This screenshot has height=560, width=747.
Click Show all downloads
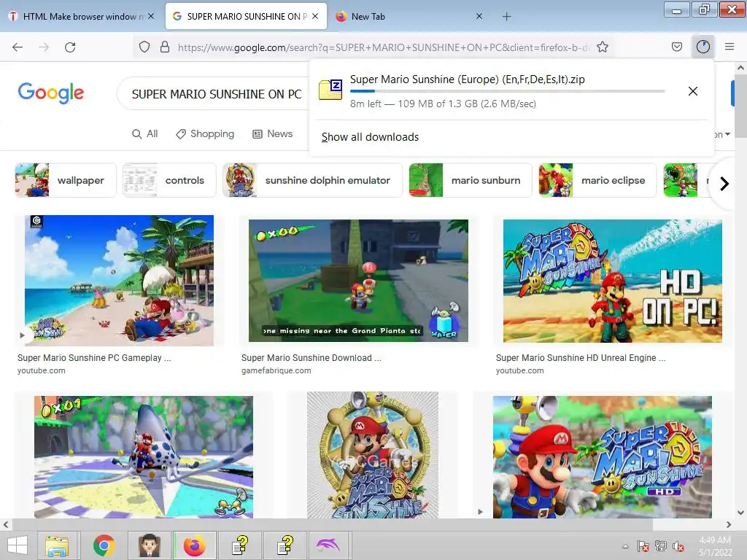tap(370, 137)
